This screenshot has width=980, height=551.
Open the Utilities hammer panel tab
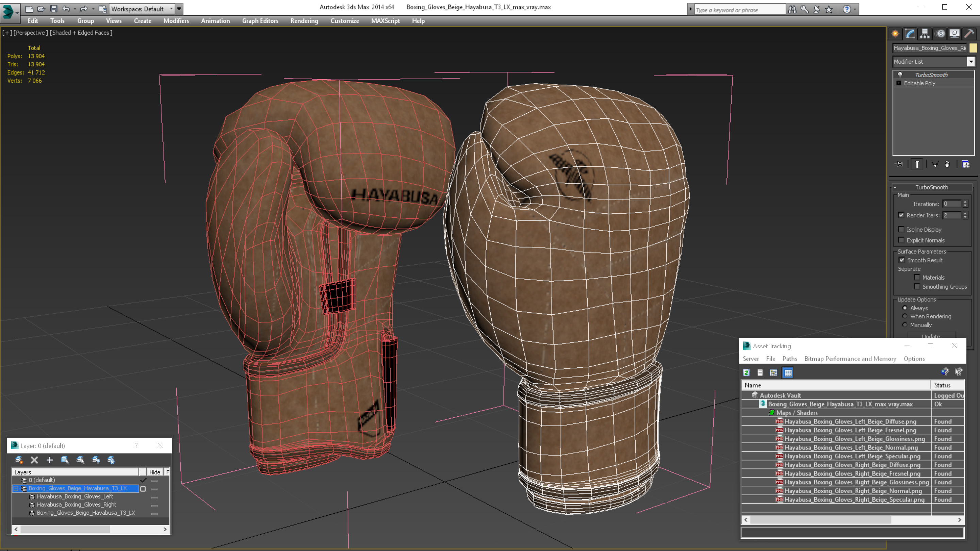pyautogui.click(x=969, y=34)
